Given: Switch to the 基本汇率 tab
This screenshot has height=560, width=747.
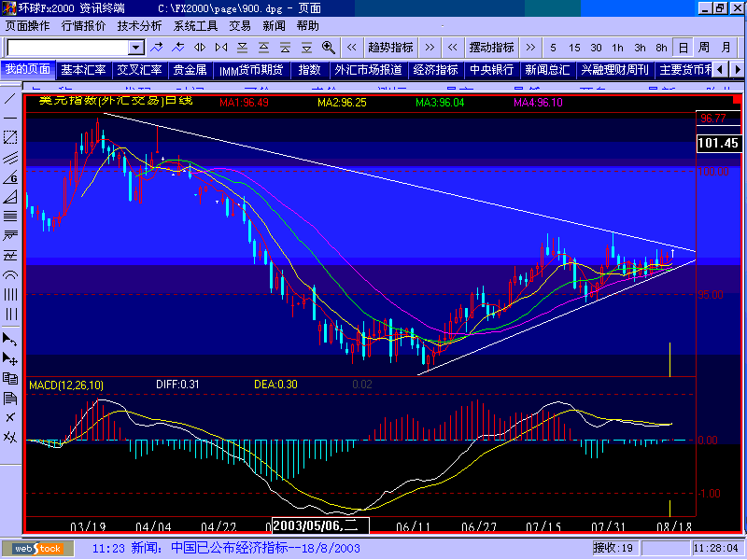Looking at the screenshot, I should click(84, 70).
